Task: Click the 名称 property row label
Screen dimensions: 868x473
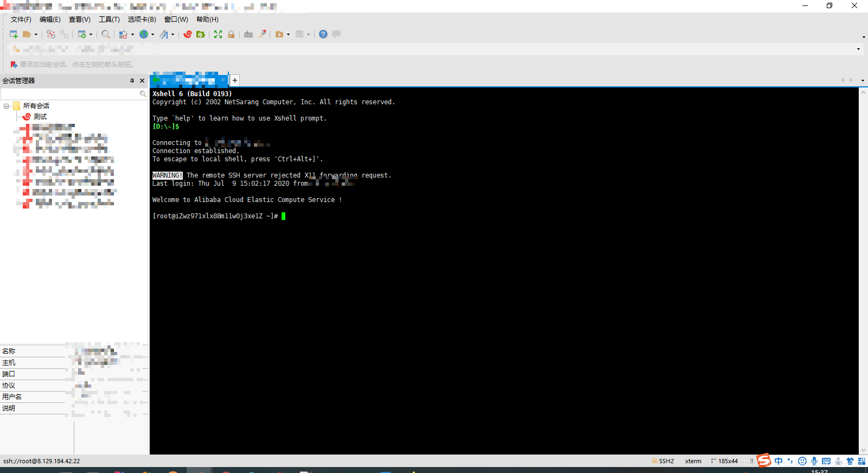Action: point(9,351)
